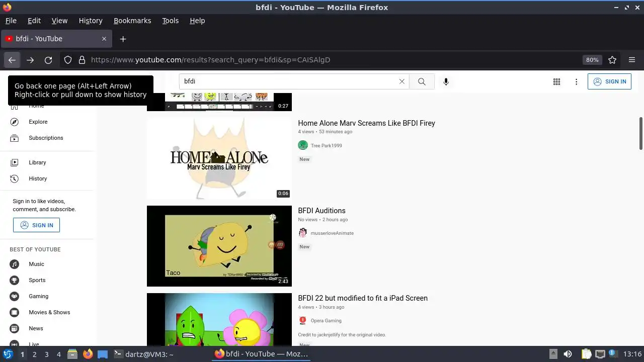The width and height of the screenshot is (644, 362).
Task: Click the Home Alone video thumbnail
Action: (x=219, y=158)
